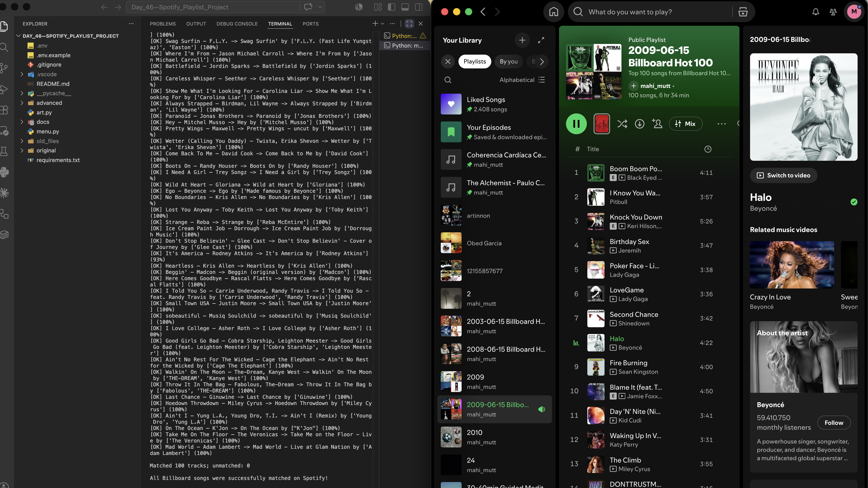Toggle bottom panel layout icon
Image resolution: width=868 pixels, height=488 pixels.
coord(405,7)
